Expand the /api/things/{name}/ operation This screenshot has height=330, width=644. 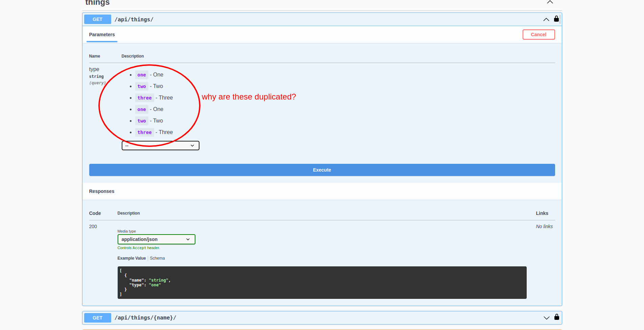tap(546, 317)
